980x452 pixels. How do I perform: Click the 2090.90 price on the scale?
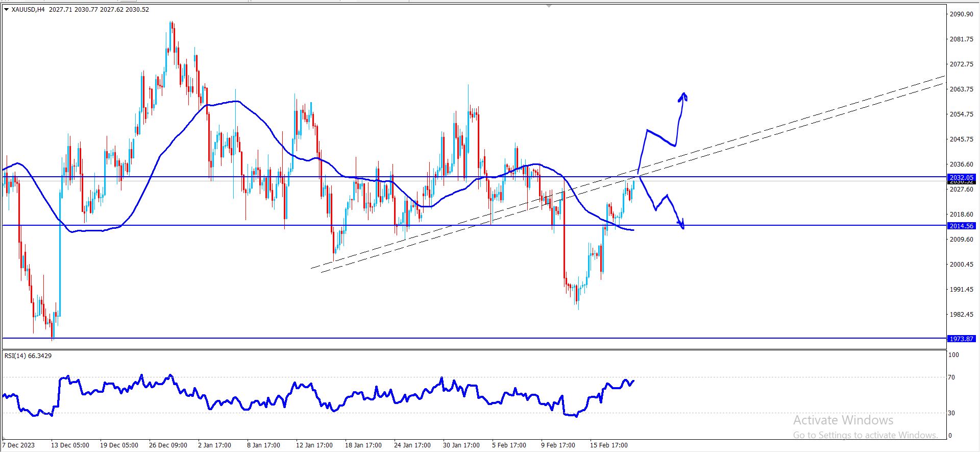coord(962,14)
